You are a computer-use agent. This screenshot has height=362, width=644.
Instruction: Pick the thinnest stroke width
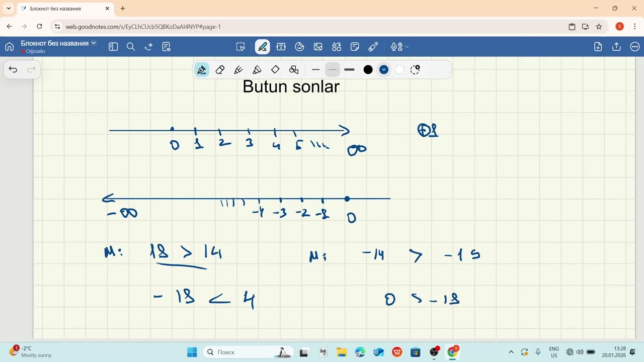pos(316,70)
